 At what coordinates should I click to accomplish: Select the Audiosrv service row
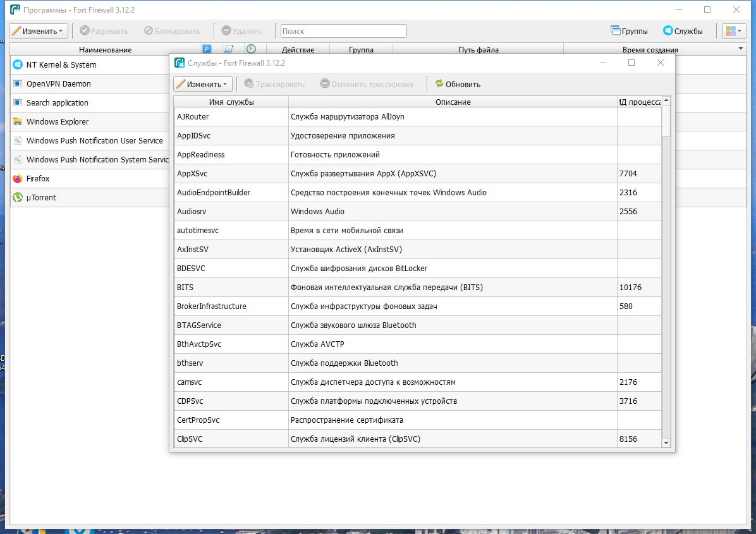[x=418, y=212]
